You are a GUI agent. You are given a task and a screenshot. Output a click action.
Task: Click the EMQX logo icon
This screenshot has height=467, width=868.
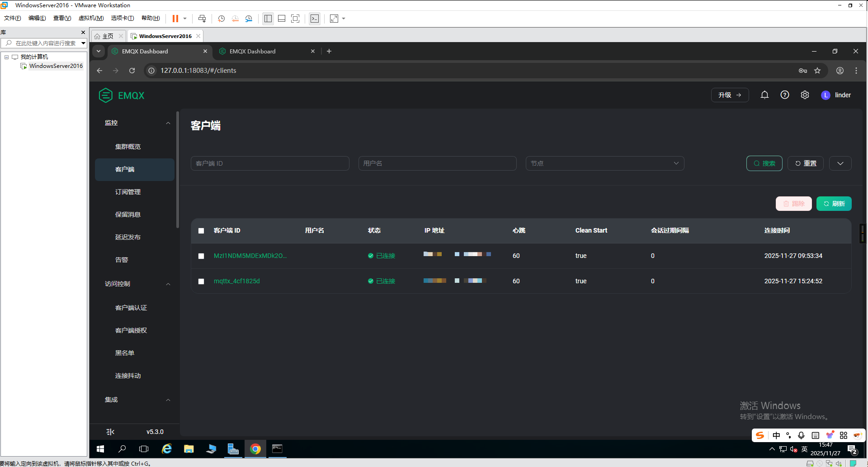coord(105,95)
